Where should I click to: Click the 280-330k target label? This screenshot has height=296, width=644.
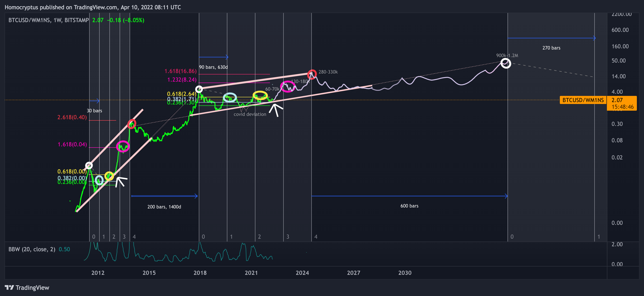pyautogui.click(x=328, y=72)
